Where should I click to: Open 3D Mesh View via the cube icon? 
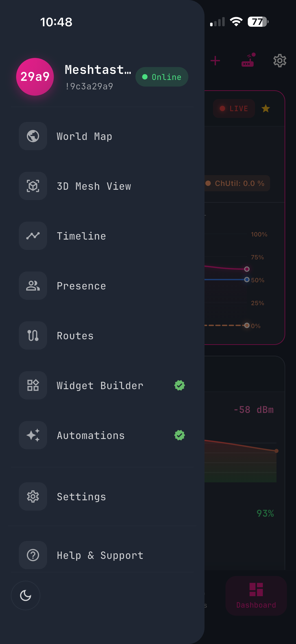click(x=33, y=186)
